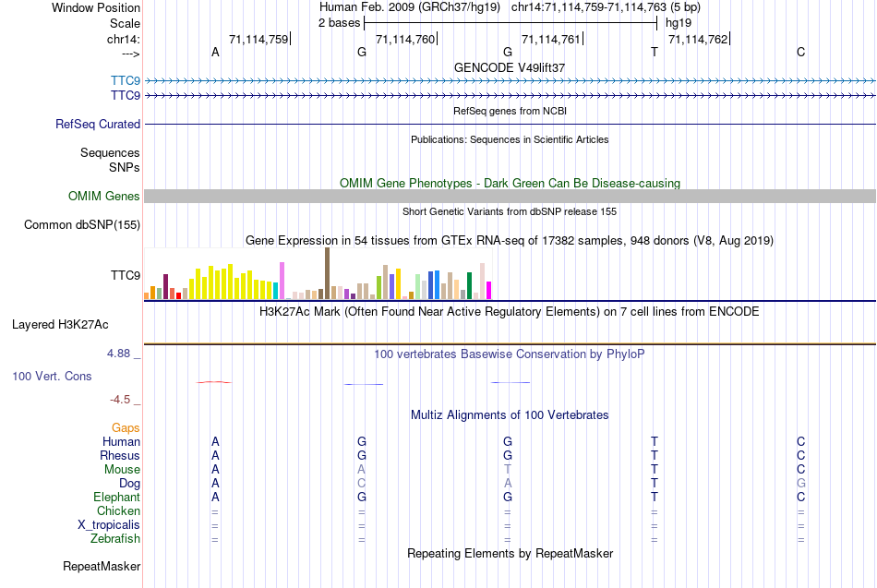Image resolution: width=877 pixels, height=588 pixels.
Task: Click the dark green GTEx expression bar
Action: [x=469, y=286]
